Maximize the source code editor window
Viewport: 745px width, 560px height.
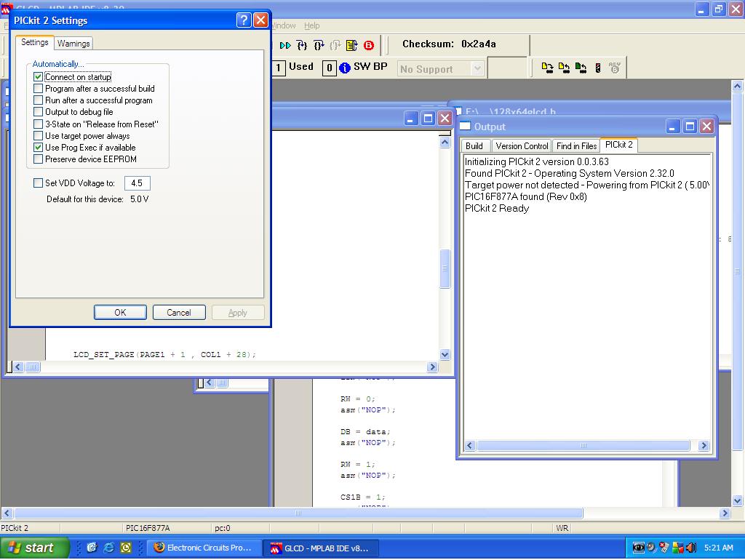coord(428,119)
